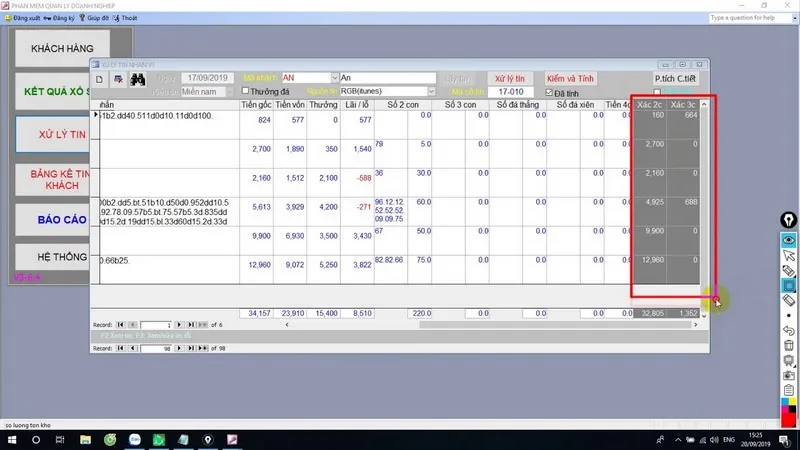This screenshot has height=450, width=800.
Task: Open the Nguồn tin RGB(itunes) dropdown
Action: [431, 92]
